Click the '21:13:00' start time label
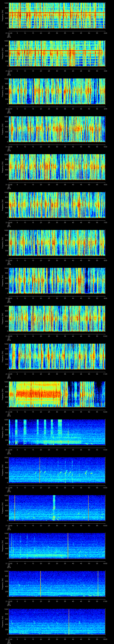The image size is (114, 644). [9, 487]
